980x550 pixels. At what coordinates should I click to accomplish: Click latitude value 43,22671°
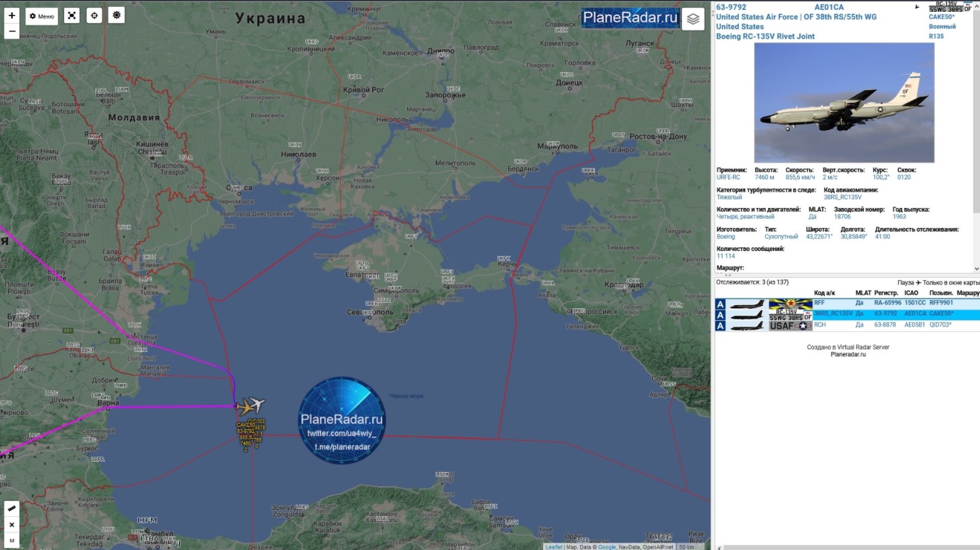819,237
